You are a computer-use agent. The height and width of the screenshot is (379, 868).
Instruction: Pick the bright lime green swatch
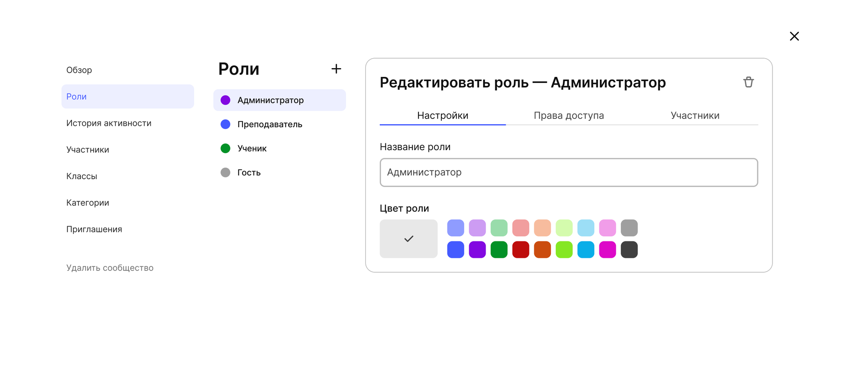coord(564,250)
